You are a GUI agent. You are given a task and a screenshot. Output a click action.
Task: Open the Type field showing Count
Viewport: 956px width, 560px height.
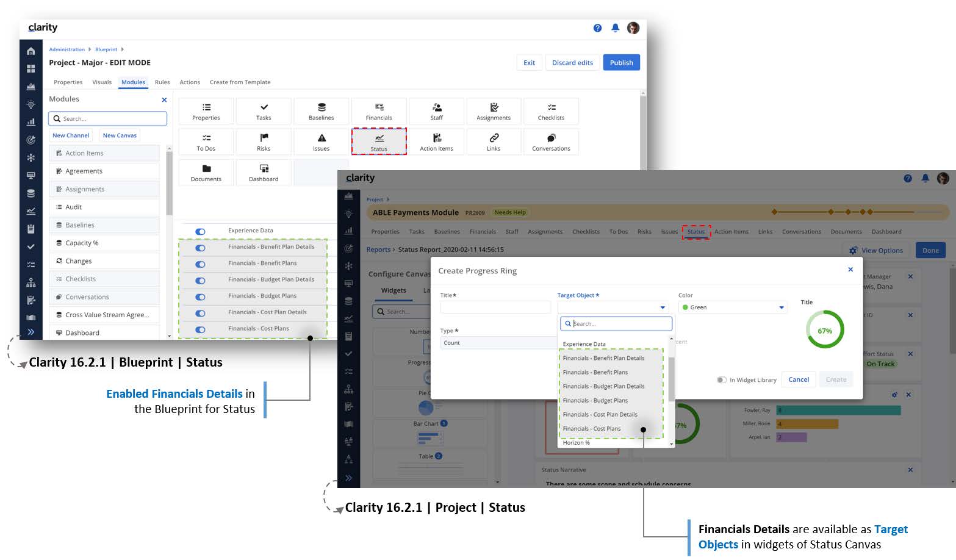(498, 343)
